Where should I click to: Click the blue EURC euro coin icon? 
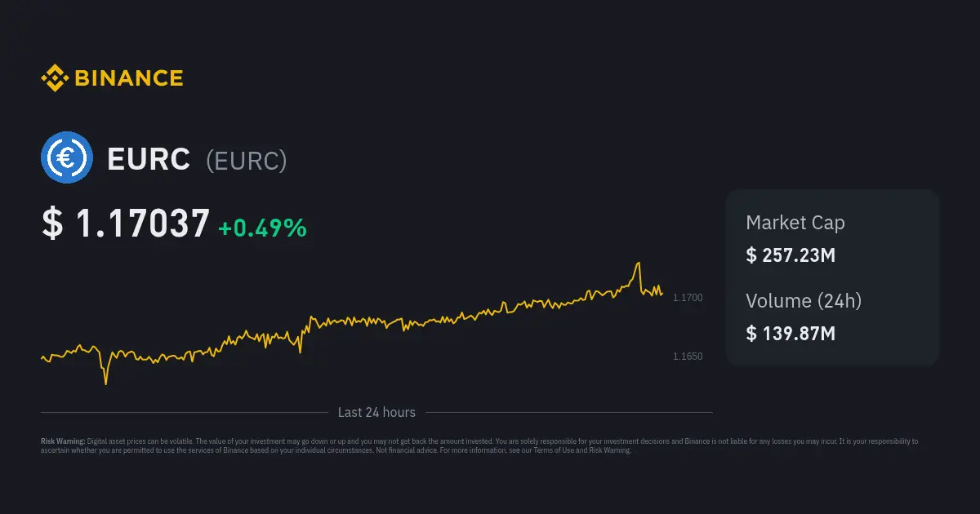tap(67, 157)
